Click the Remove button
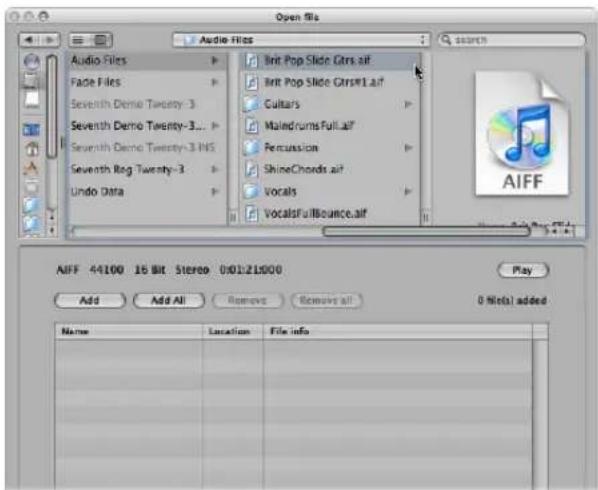 (x=248, y=300)
